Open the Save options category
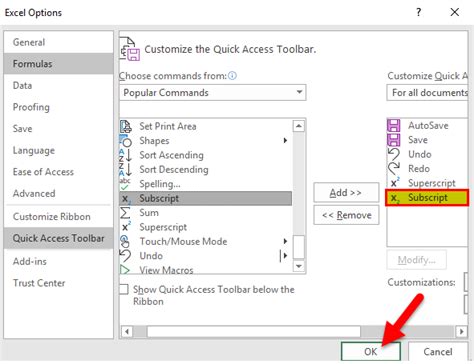 point(58,129)
